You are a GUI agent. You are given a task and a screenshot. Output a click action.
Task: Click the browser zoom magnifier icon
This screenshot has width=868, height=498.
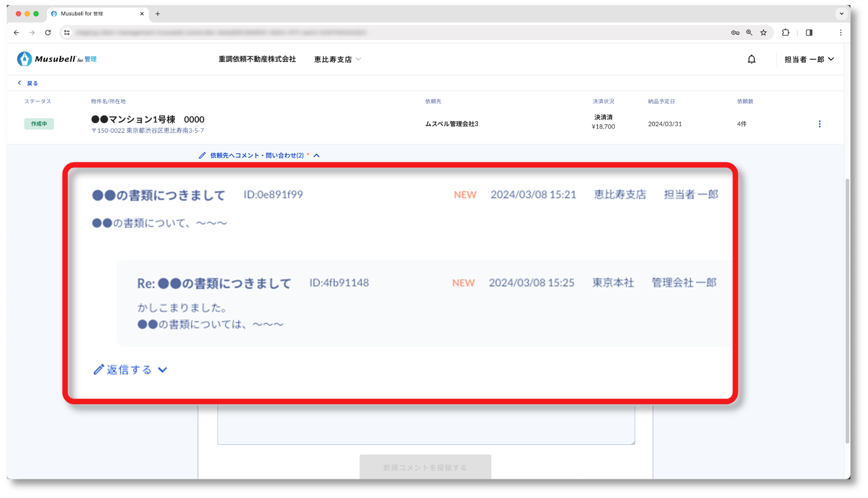[x=749, y=33]
